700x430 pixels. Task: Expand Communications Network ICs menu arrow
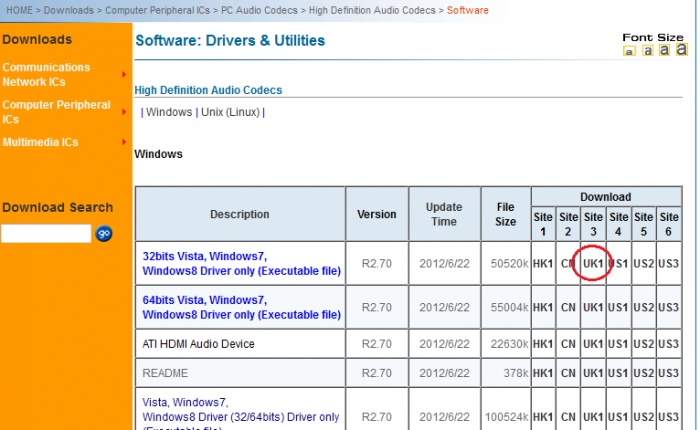[124, 74]
